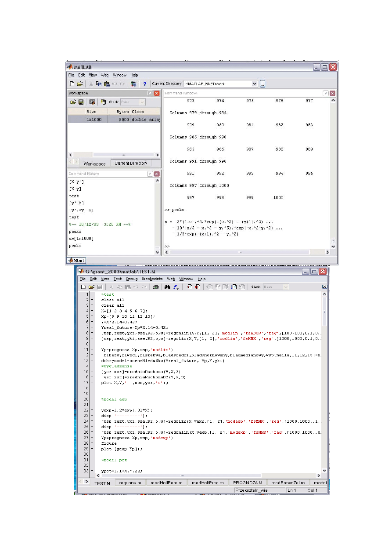Click the Show function icon in editor toolbar
This screenshot has height=555, width=392.
[176, 287]
